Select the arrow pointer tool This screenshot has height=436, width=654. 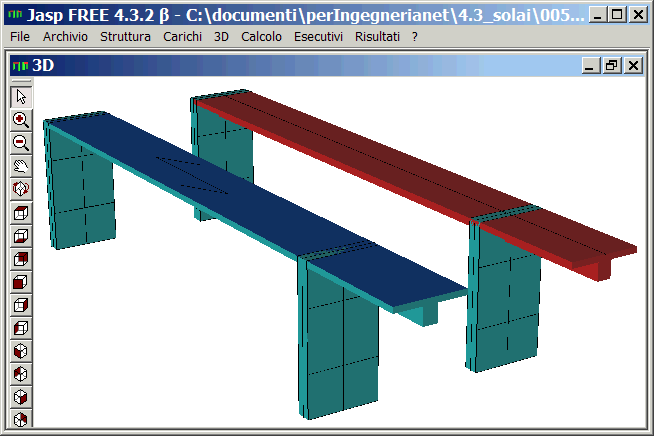[21, 97]
